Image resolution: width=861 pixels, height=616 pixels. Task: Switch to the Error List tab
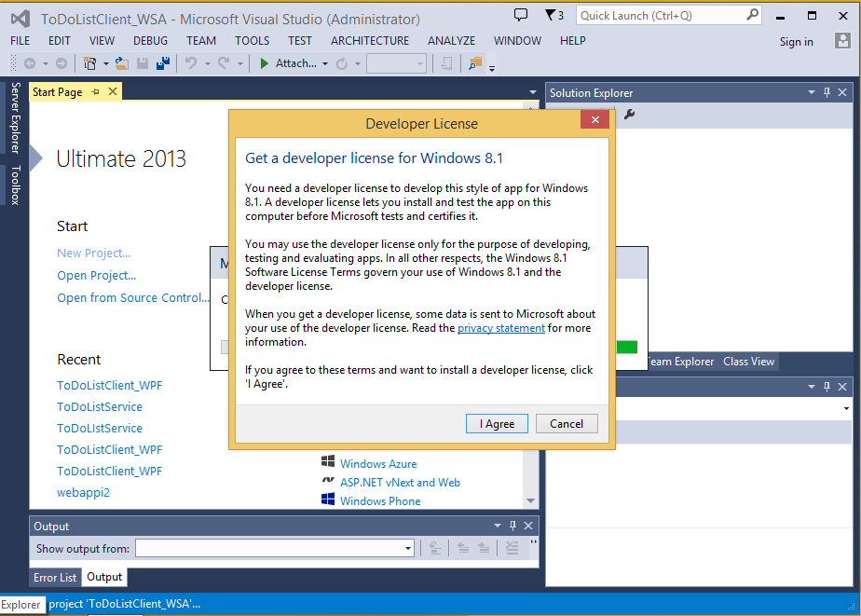coord(55,577)
